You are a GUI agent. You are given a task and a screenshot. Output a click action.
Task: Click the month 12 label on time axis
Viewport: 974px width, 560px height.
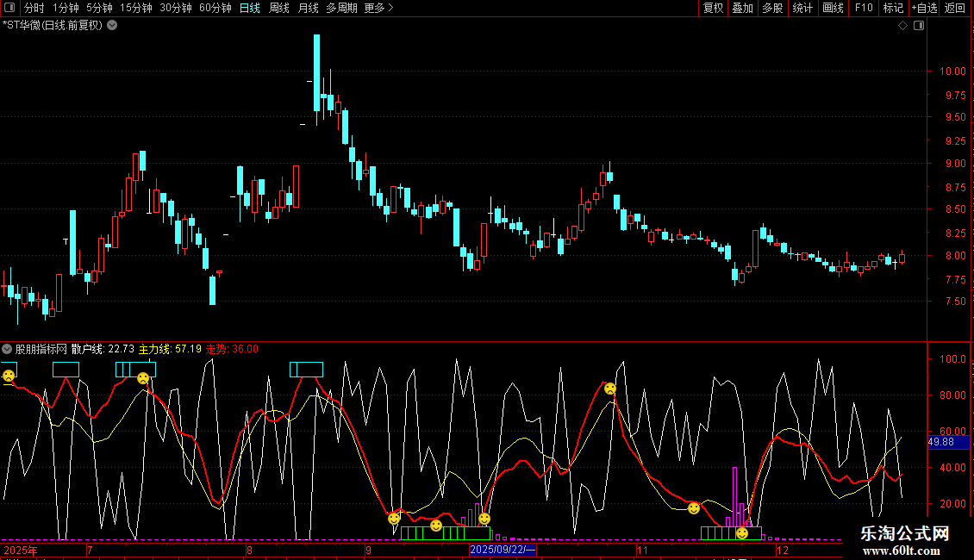point(783,550)
